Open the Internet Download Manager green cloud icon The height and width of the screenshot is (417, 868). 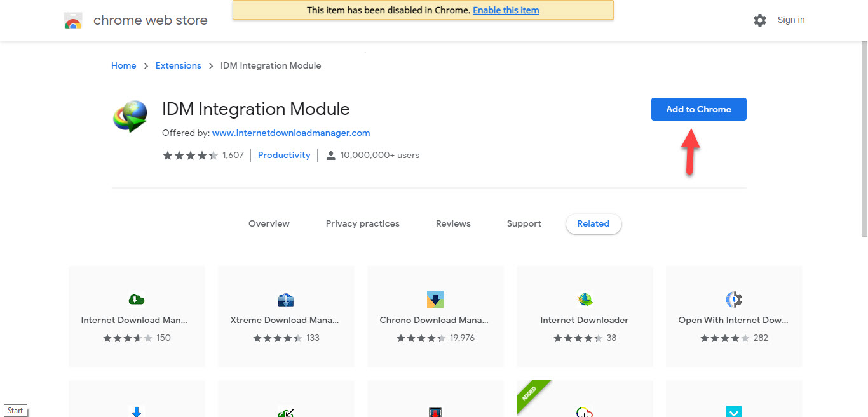[x=137, y=299]
